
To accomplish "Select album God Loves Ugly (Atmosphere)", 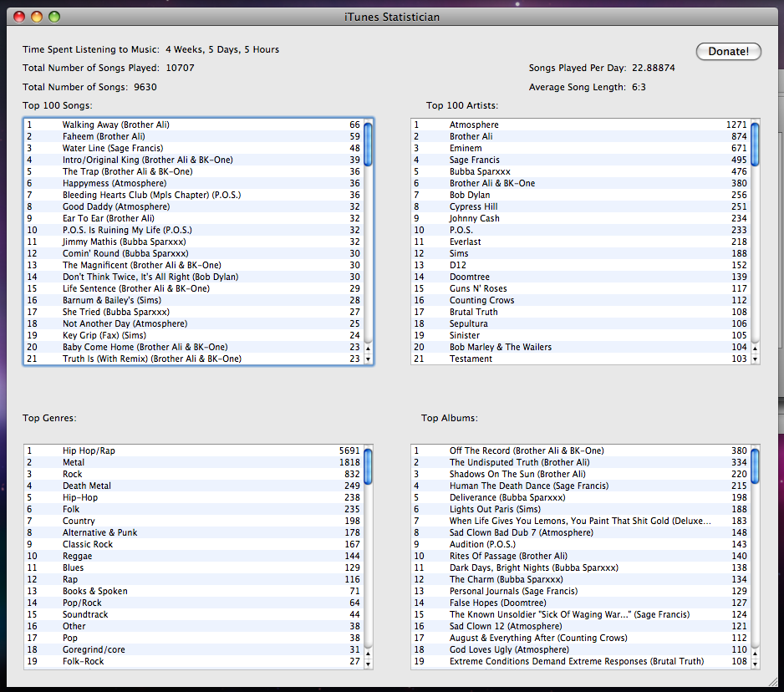I will 581,649.
